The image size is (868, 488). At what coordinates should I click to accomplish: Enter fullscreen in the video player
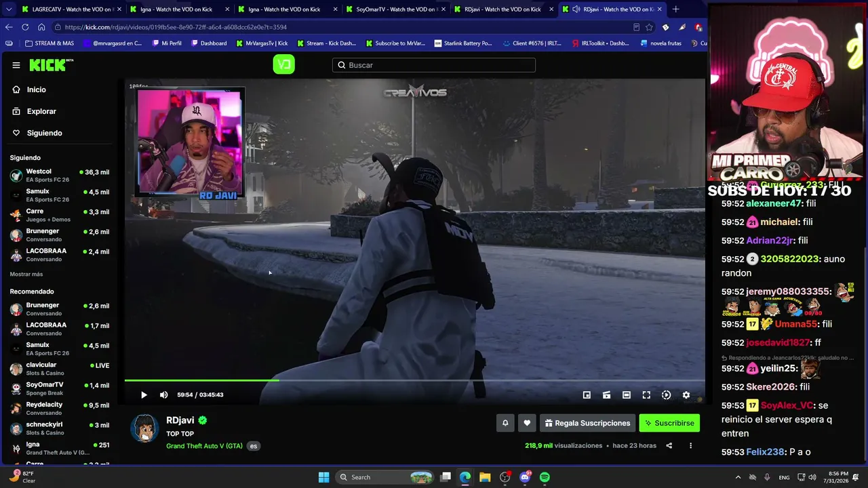pos(646,394)
